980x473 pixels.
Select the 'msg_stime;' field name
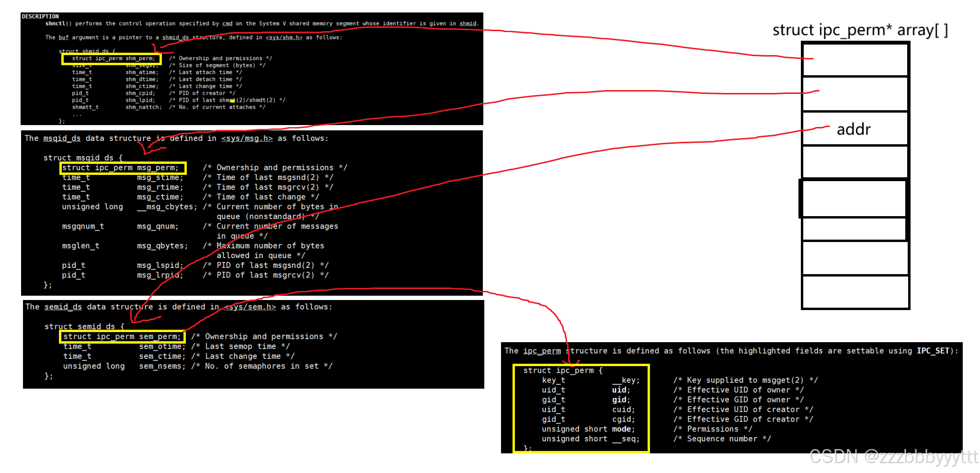tap(160, 177)
